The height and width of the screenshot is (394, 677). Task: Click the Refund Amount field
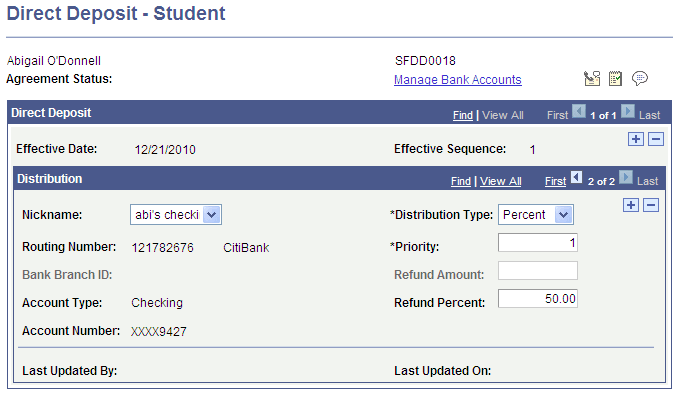(x=538, y=271)
